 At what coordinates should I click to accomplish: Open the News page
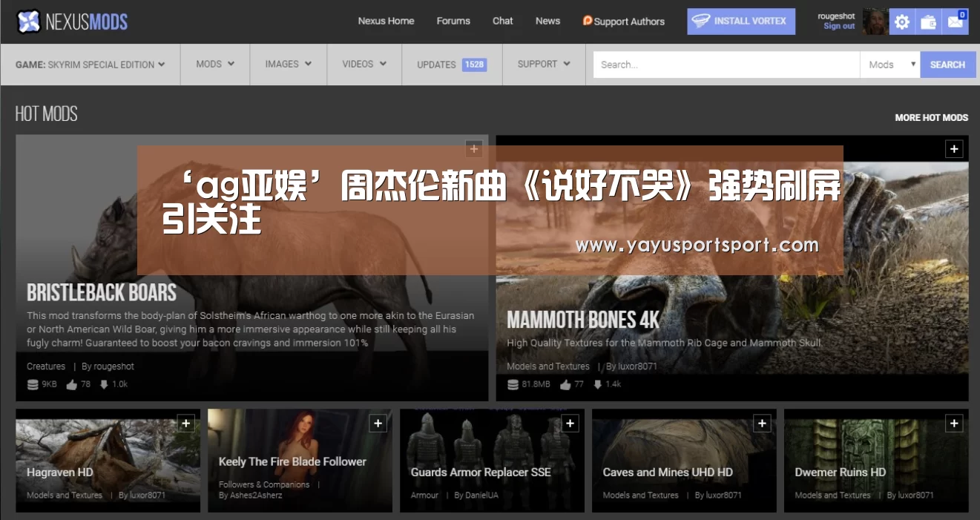(x=547, y=21)
